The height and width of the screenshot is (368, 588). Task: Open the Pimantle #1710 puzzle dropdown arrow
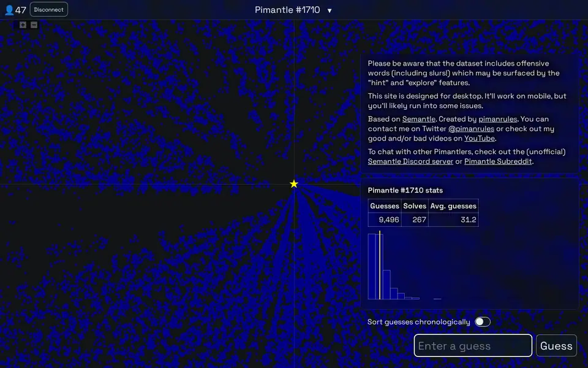[x=330, y=10]
